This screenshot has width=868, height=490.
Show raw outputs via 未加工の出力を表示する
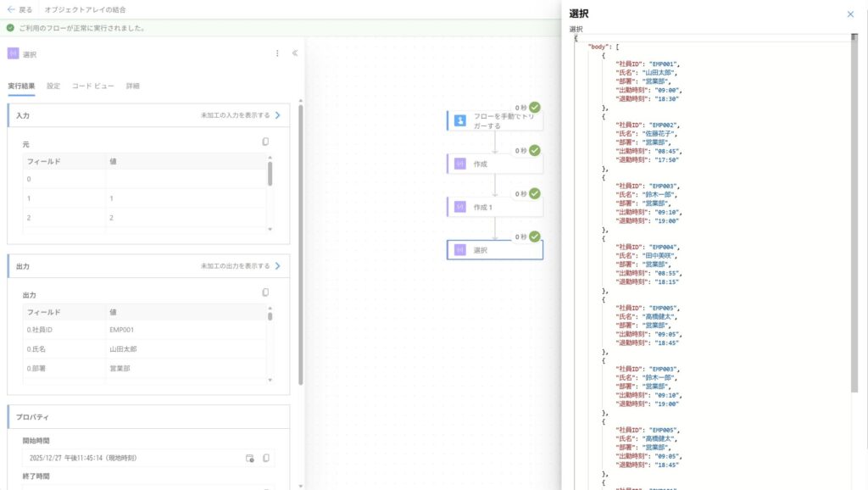[x=240, y=265]
